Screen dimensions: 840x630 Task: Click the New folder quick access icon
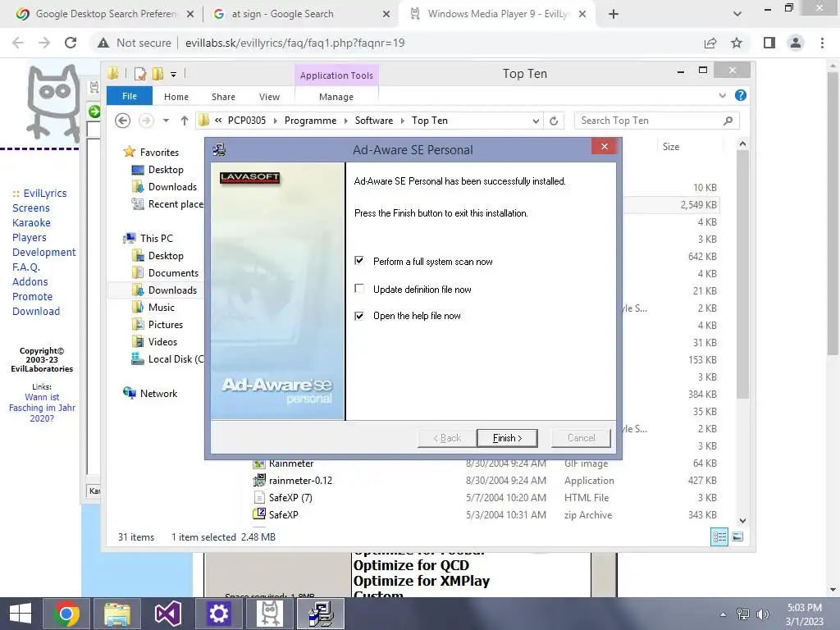click(157, 73)
